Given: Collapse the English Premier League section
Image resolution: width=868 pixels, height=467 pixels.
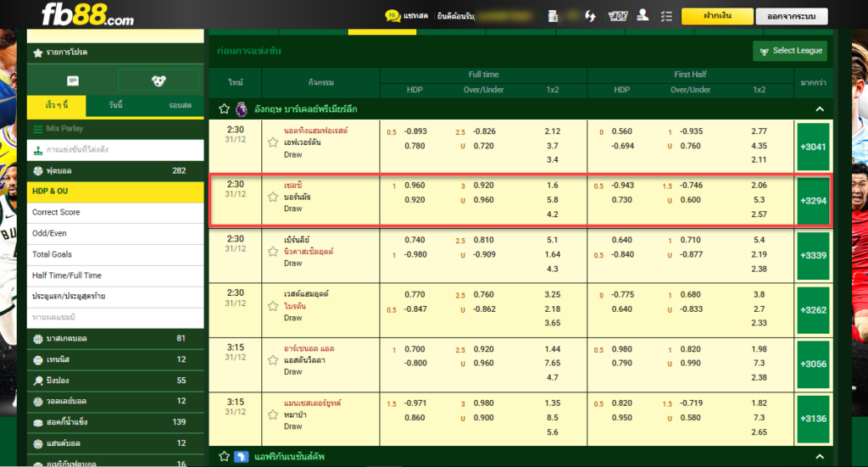Looking at the screenshot, I should pos(820,109).
